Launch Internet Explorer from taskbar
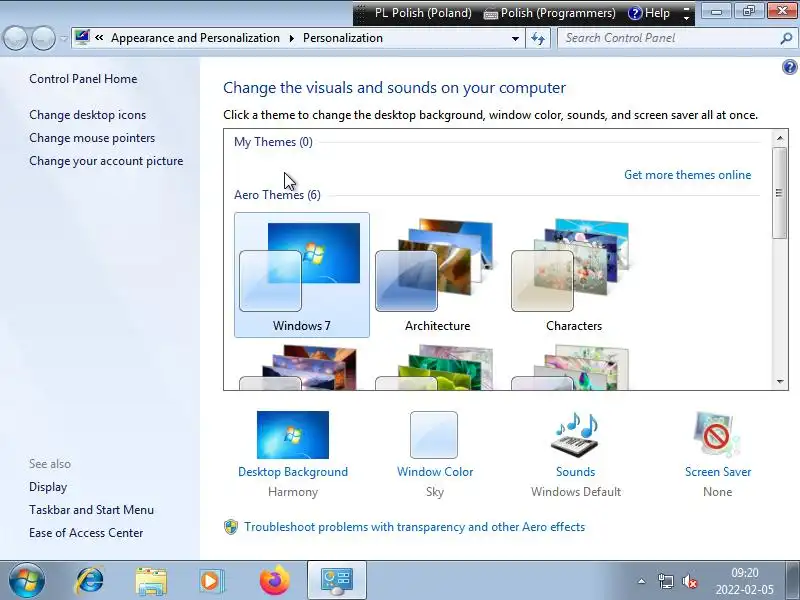Screen dimensions: 800x600 [89, 580]
